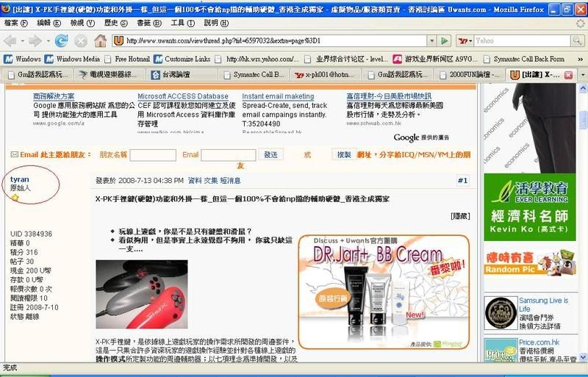This screenshot has width=588, height=377.
Task: Click the Forward arrow button
Action: click(x=35, y=40)
